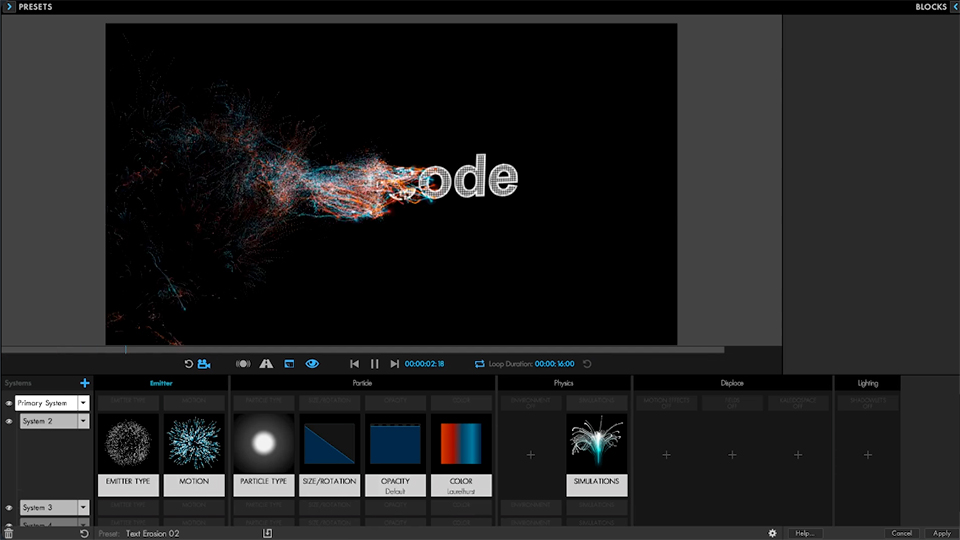Select the Displace section tab
The width and height of the screenshot is (960, 540).
(732, 383)
